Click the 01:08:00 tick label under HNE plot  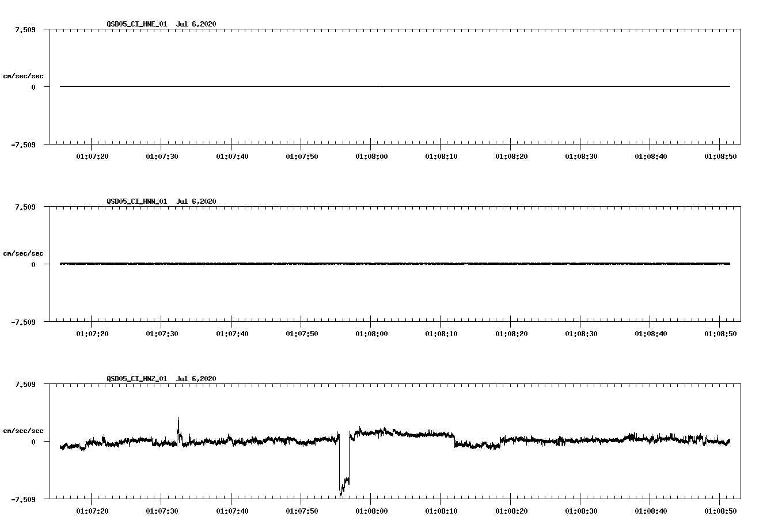tap(371, 156)
